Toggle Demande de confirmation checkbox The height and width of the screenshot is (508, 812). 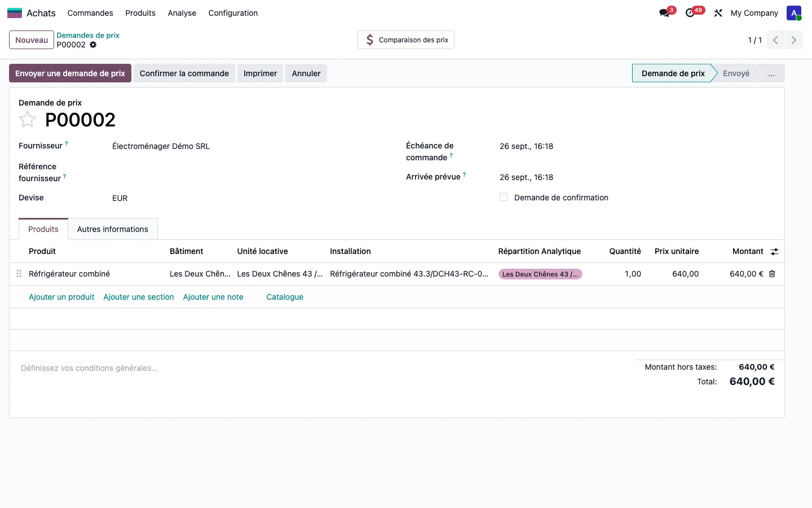pos(504,197)
